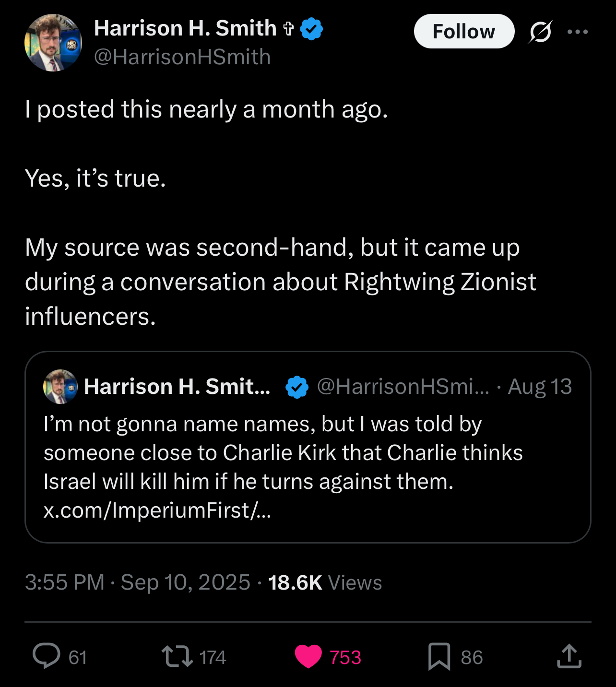Click the share upload icon
Screen dimensions: 616x687
pyautogui.click(x=569, y=656)
